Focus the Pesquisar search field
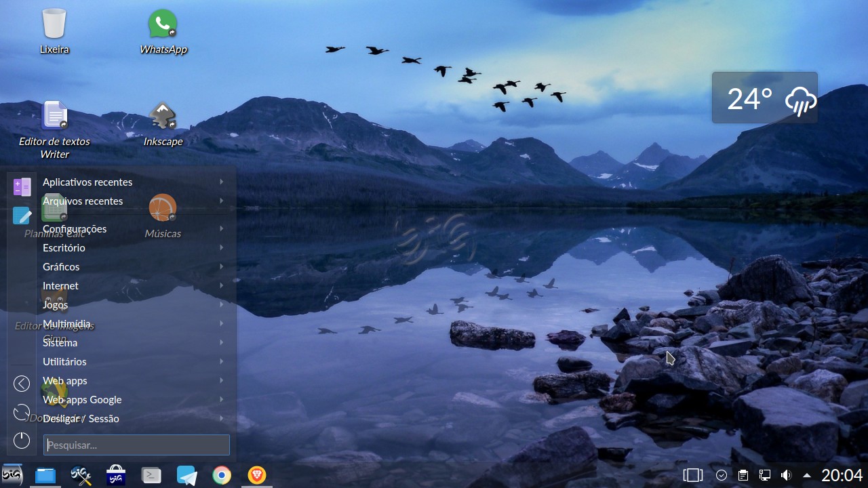 136,445
